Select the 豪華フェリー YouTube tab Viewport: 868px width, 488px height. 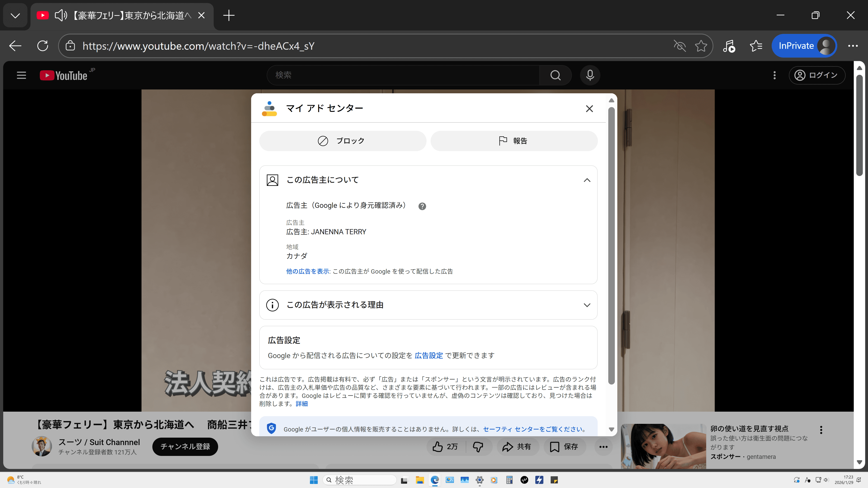[132, 16]
